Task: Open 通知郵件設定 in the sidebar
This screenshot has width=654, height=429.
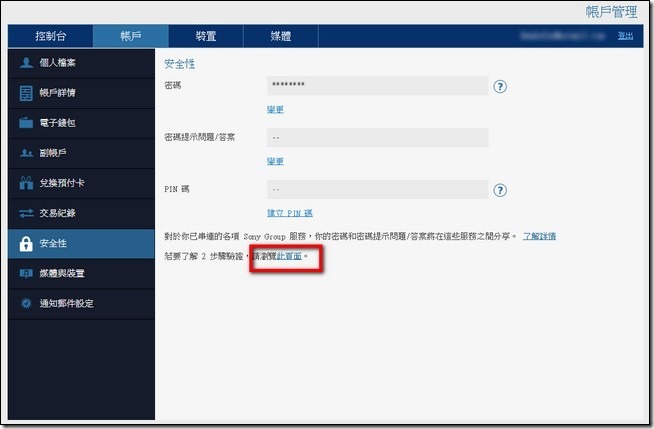Action: (81, 304)
